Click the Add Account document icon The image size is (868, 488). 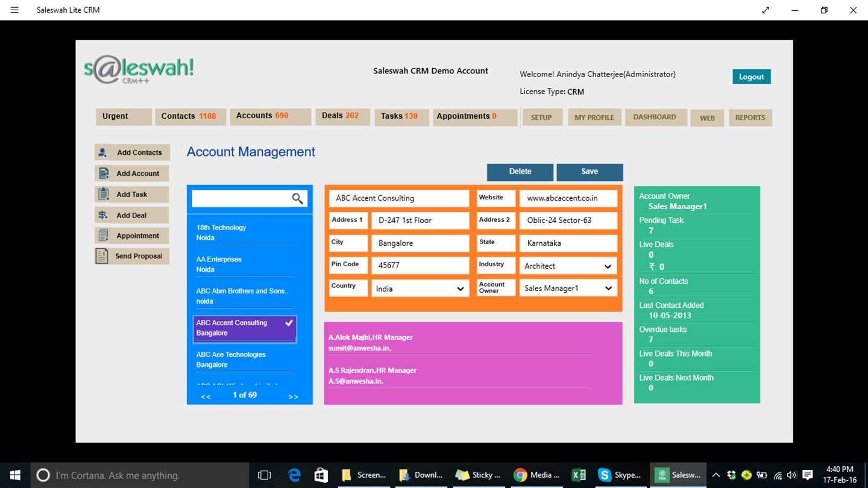[x=103, y=174]
